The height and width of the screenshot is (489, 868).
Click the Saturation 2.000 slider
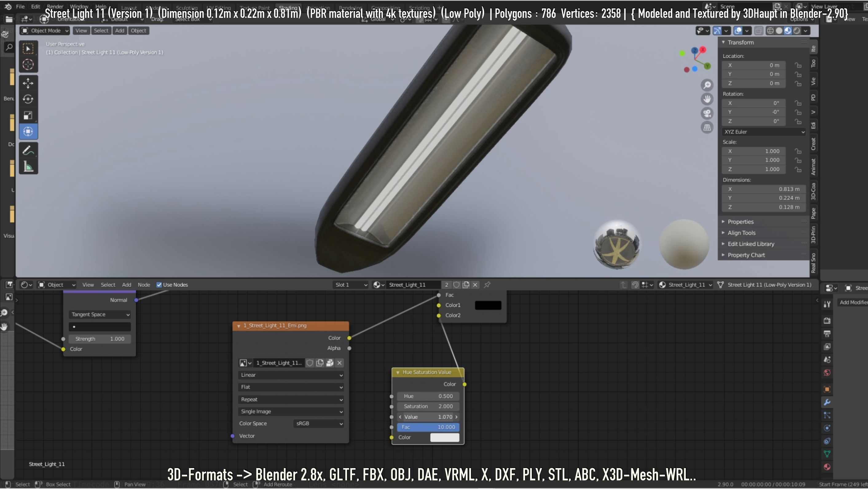click(x=428, y=406)
